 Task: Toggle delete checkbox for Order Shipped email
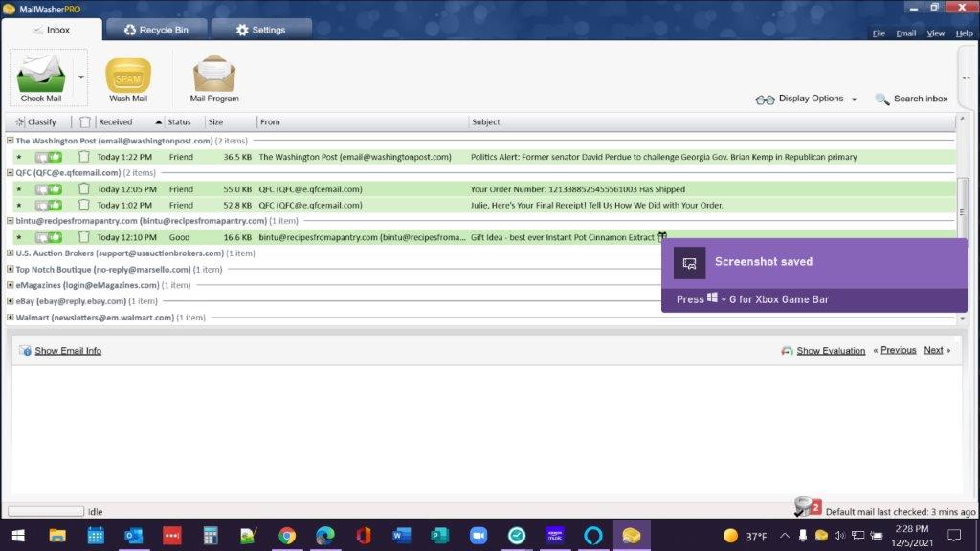84,188
